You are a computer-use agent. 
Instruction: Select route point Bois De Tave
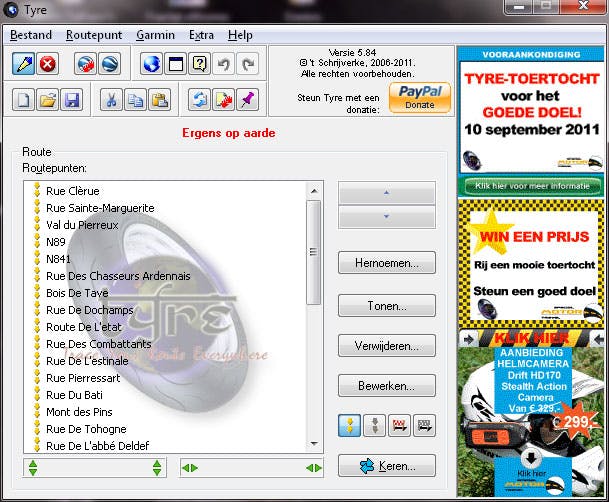pos(77,293)
